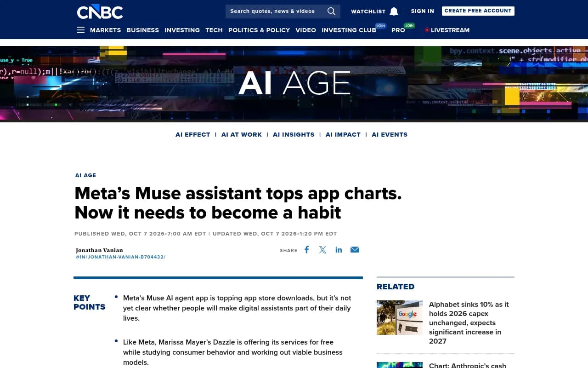Open the Livestream link
Image resolution: width=588 pixels, height=368 pixels.
(x=450, y=30)
